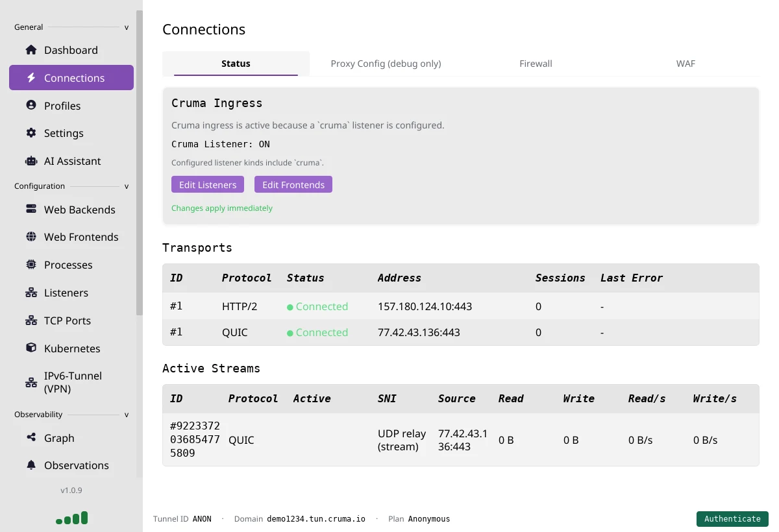The image size is (779, 532).
Task: Open IPv6-Tunnel (VPN) page
Action: point(71,382)
